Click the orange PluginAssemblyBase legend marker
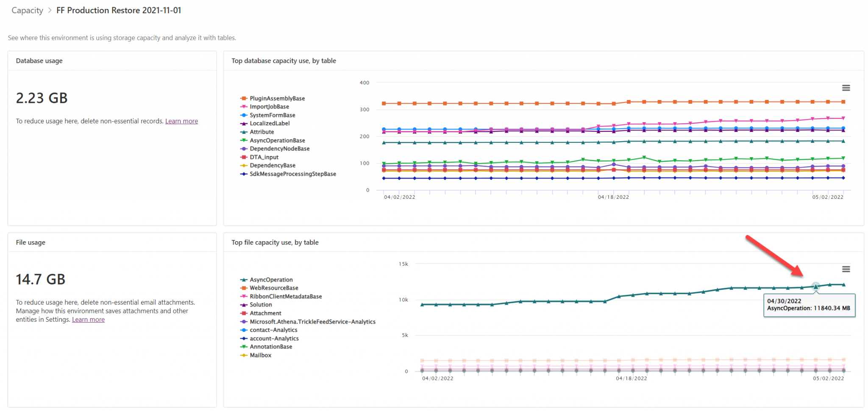868x412 pixels. 243,98
